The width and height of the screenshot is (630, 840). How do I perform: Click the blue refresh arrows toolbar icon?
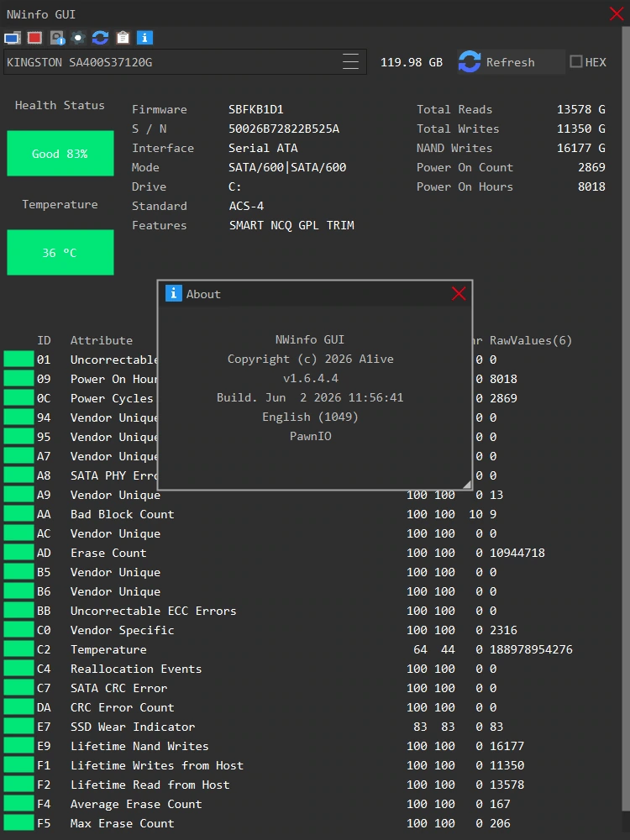100,38
